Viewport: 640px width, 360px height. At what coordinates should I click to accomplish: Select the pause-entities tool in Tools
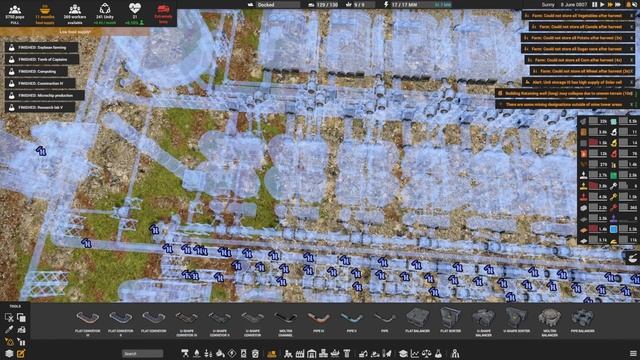[x=21, y=341]
